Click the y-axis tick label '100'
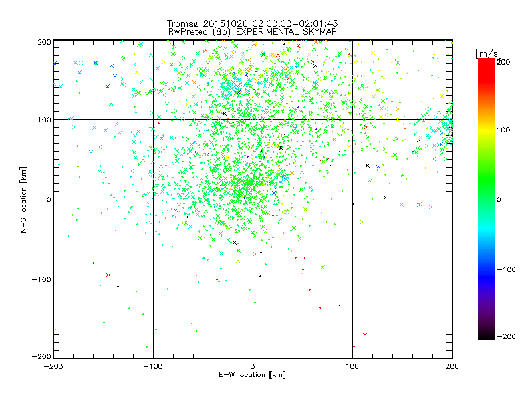The height and width of the screenshot is (399, 532). pyautogui.click(x=44, y=120)
